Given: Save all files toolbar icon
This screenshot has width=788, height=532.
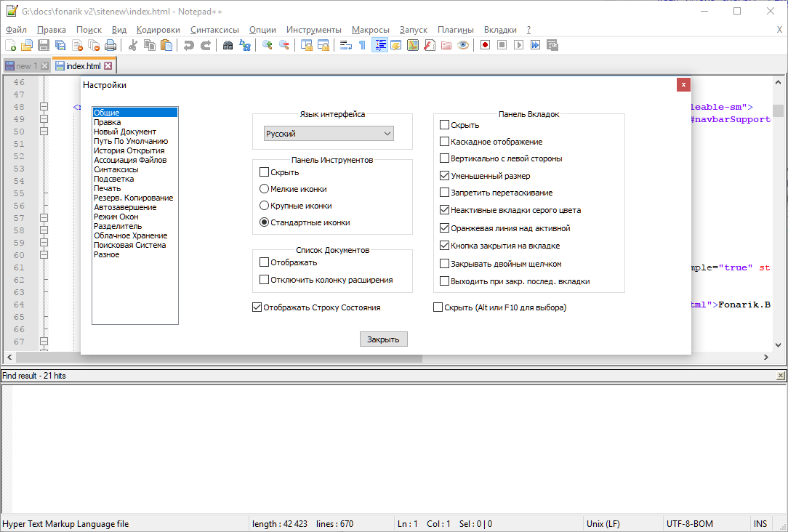Looking at the screenshot, I should [60, 45].
